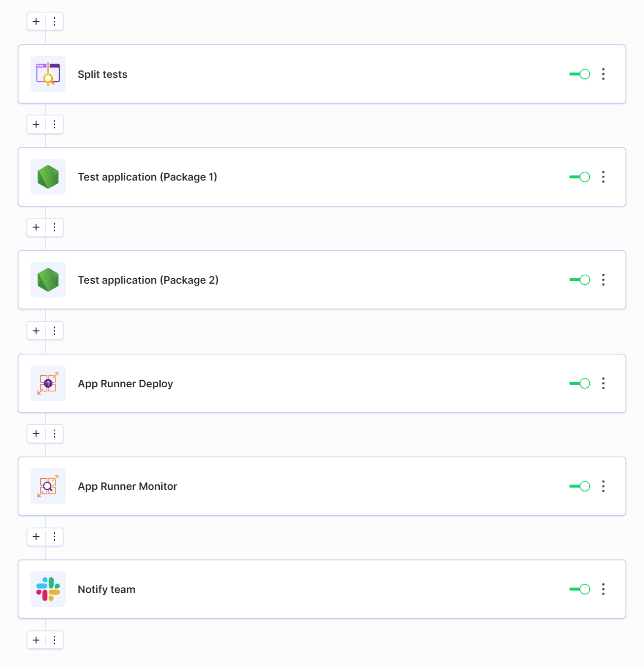Click the plus icon below Notify team
Image resolution: width=644 pixels, height=669 pixels.
(x=36, y=640)
